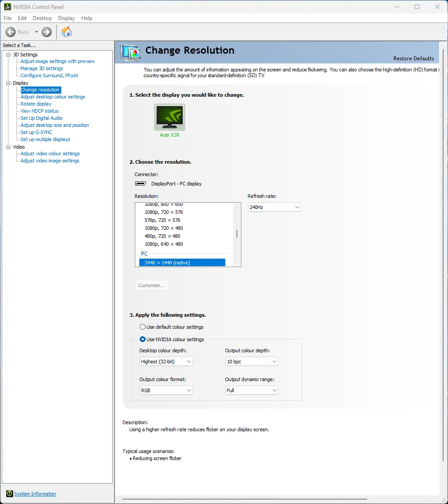Open the Output dynamic range dropdown
The image size is (448, 504).
252,390
